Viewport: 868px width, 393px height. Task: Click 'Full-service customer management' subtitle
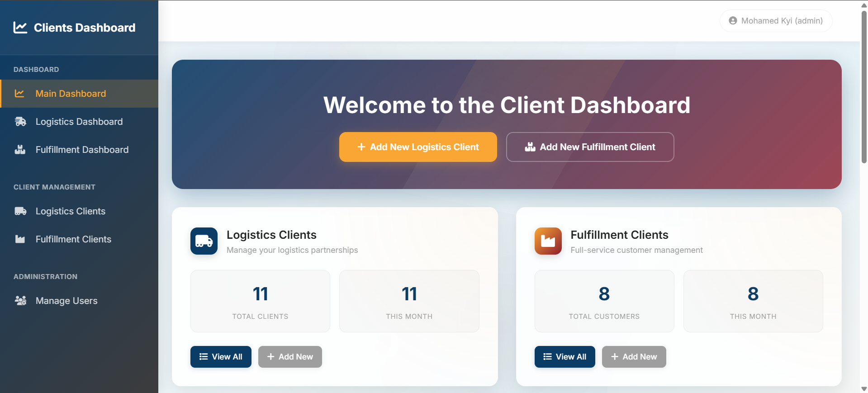636,250
